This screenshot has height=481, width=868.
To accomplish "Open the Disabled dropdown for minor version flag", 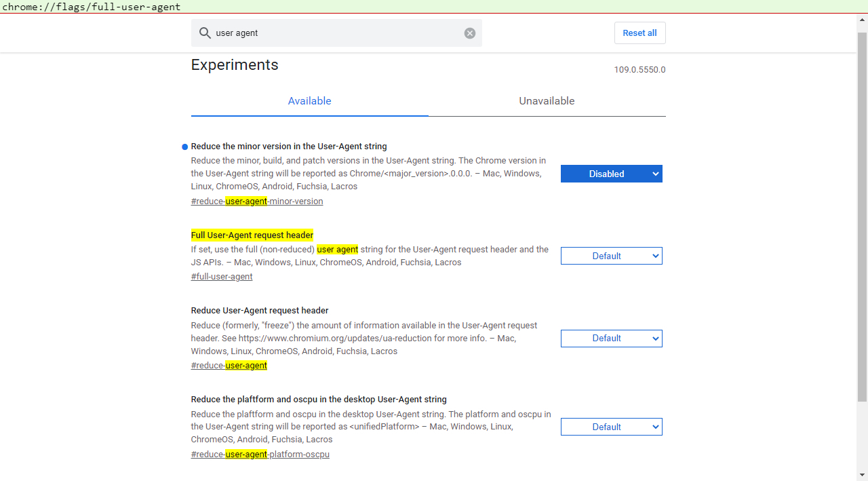I will point(612,174).
